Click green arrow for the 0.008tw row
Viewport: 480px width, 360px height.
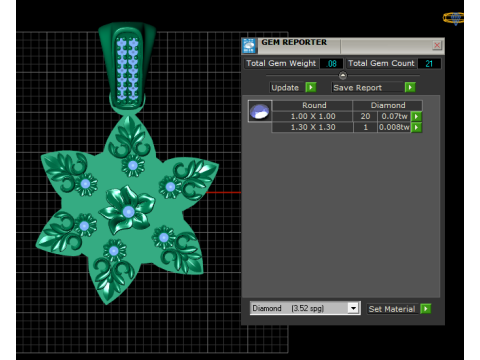pyautogui.click(x=416, y=127)
